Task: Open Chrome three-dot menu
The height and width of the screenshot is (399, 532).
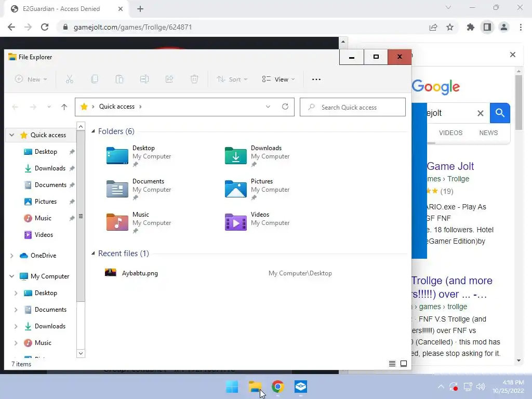Action: [x=521, y=27]
